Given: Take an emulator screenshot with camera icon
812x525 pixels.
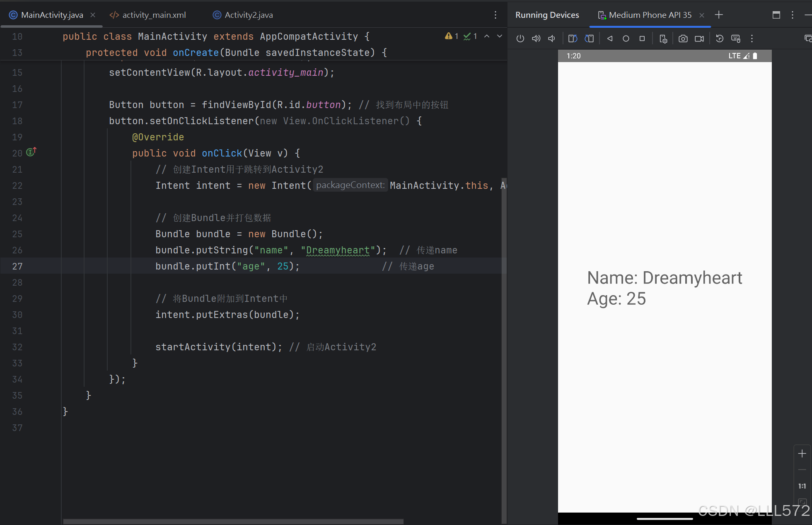Looking at the screenshot, I should coord(683,39).
